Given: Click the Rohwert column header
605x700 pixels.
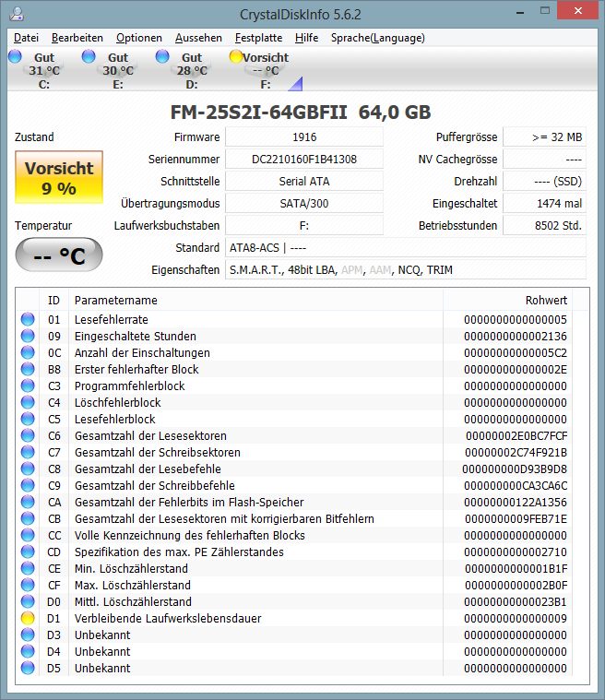Looking at the screenshot, I should 507,300.
